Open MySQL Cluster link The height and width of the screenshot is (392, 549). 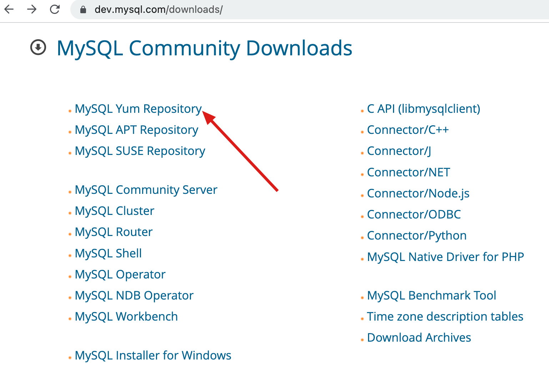[115, 211]
